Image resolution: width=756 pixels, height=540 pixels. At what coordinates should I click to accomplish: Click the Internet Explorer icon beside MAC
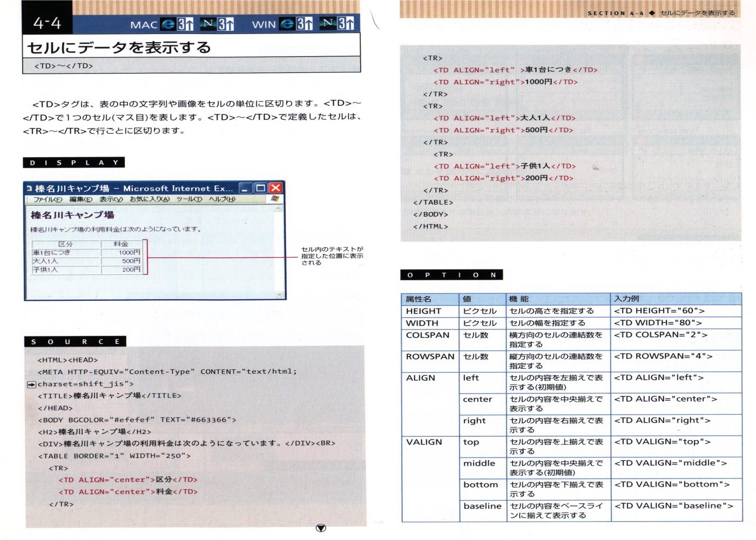click(x=169, y=24)
